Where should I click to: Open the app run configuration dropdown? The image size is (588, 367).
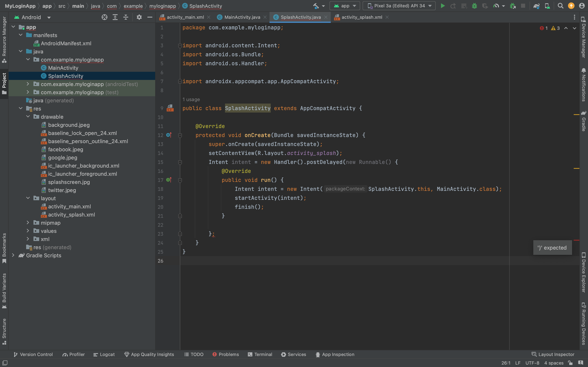click(x=345, y=6)
